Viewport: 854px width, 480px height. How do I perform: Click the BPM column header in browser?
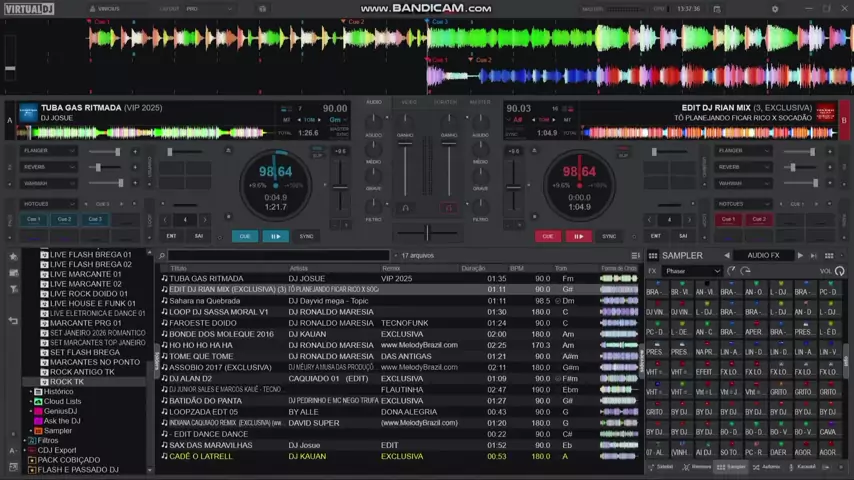pyautogui.click(x=516, y=268)
